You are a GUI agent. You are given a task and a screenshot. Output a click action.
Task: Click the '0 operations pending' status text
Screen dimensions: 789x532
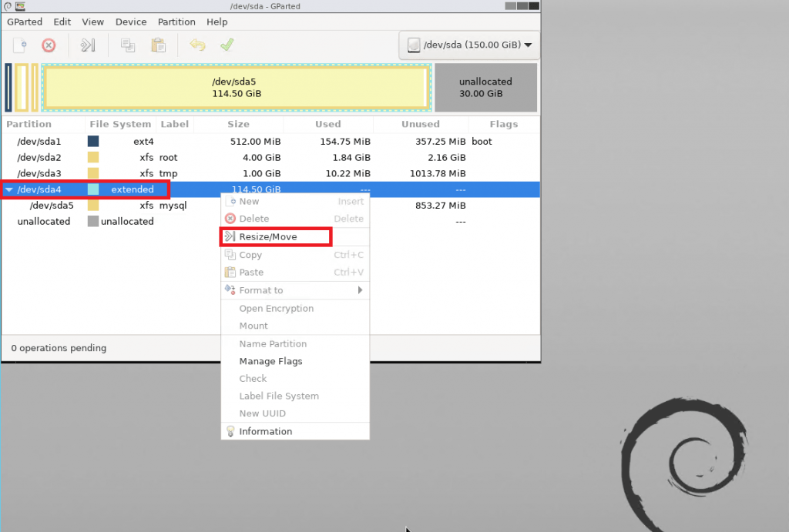[x=59, y=348]
